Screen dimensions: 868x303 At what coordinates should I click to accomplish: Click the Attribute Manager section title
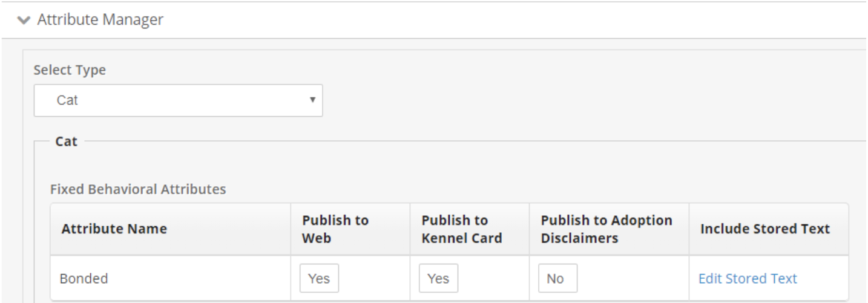[x=100, y=20]
